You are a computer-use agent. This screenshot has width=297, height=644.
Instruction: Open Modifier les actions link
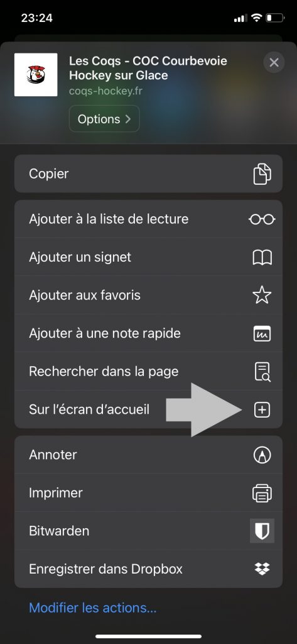(x=93, y=608)
